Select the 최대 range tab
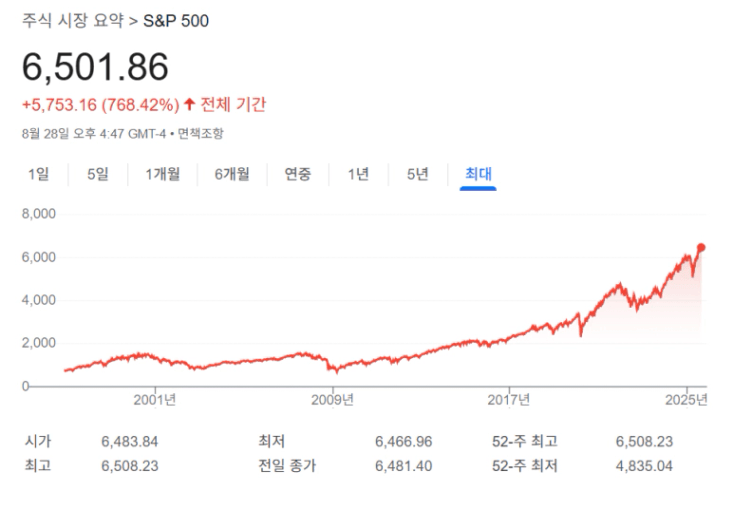This screenshot has height=510, width=734. pos(478,174)
